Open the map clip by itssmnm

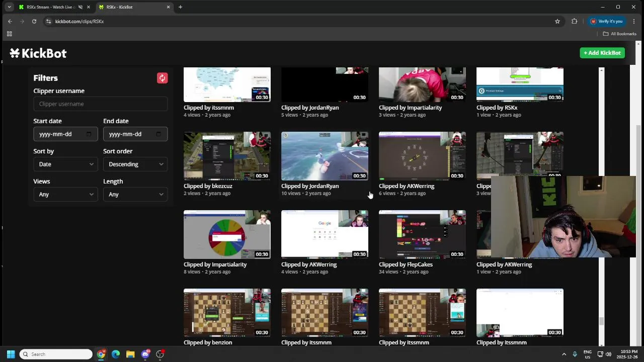pyautogui.click(x=227, y=84)
